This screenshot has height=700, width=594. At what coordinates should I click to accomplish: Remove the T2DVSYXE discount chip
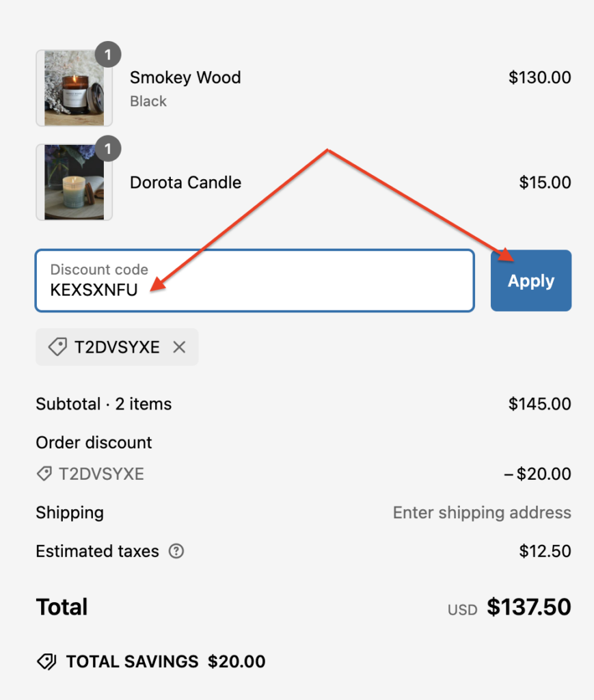pyautogui.click(x=179, y=347)
